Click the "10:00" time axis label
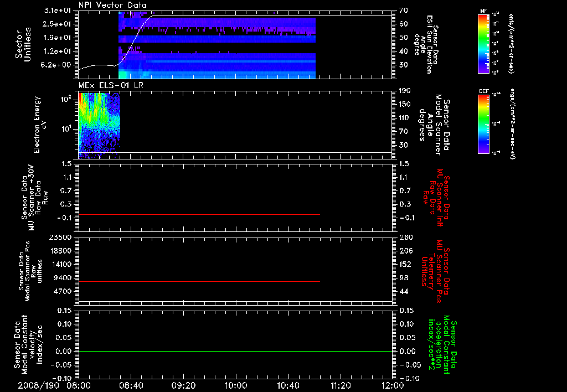This screenshot has height=392, width=567. [236, 385]
